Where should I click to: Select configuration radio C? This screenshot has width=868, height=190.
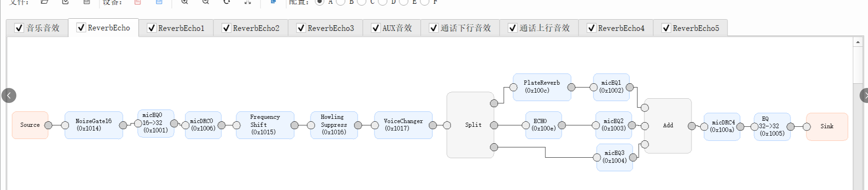pyautogui.click(x=361, y=2)
